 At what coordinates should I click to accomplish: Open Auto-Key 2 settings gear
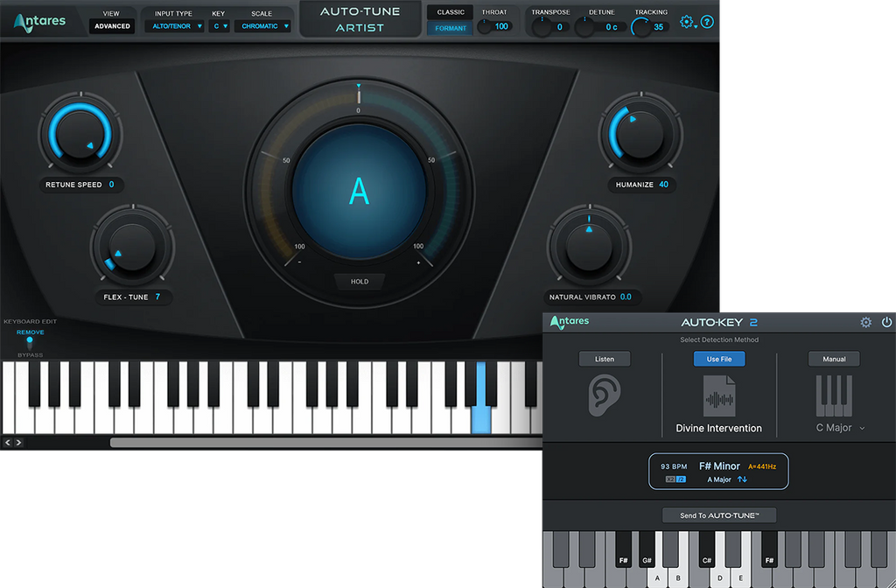click(866, 322)
